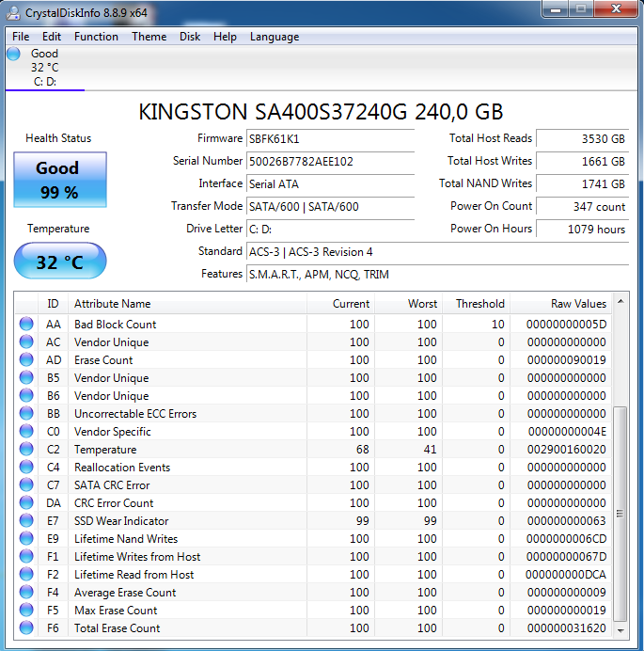
Task: Click status orb of Lifetime Writes from Host row
Action: point(26,556)
